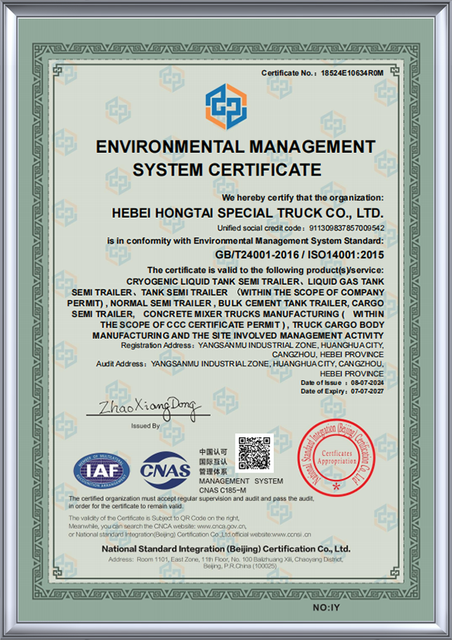Viewport: 452px width, 640px height.
Task: Click 'GB/T24001-2016 / ISO14001:2015' standard text
Action: pos(300,255)
